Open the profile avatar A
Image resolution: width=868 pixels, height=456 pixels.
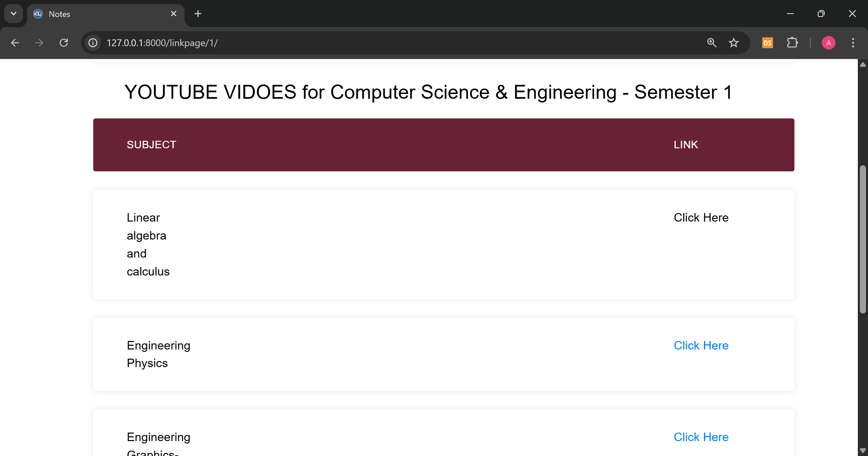pyautogui.click(x=828, y=43)
